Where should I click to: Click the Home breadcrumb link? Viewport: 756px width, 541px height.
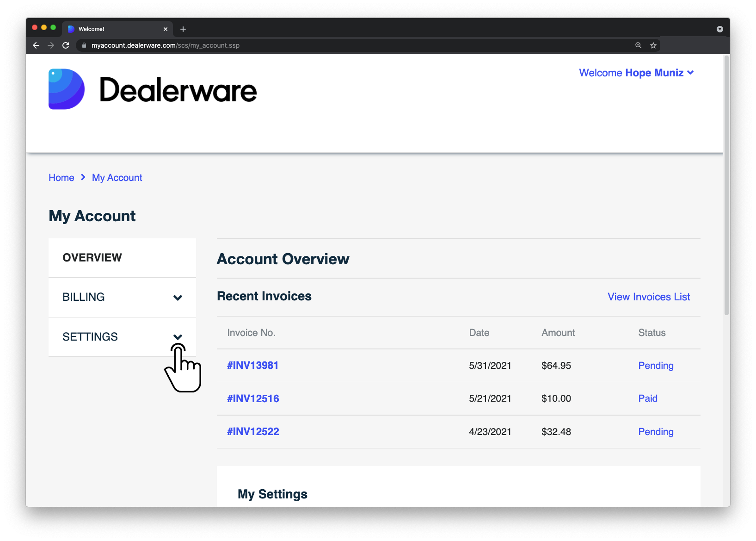click(61, 178)
